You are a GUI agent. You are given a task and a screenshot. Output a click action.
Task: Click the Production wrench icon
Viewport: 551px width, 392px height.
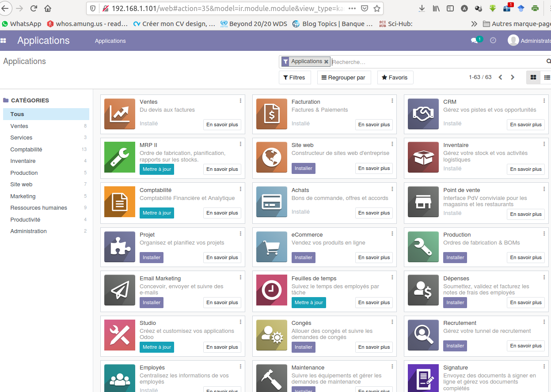[423, 247]
